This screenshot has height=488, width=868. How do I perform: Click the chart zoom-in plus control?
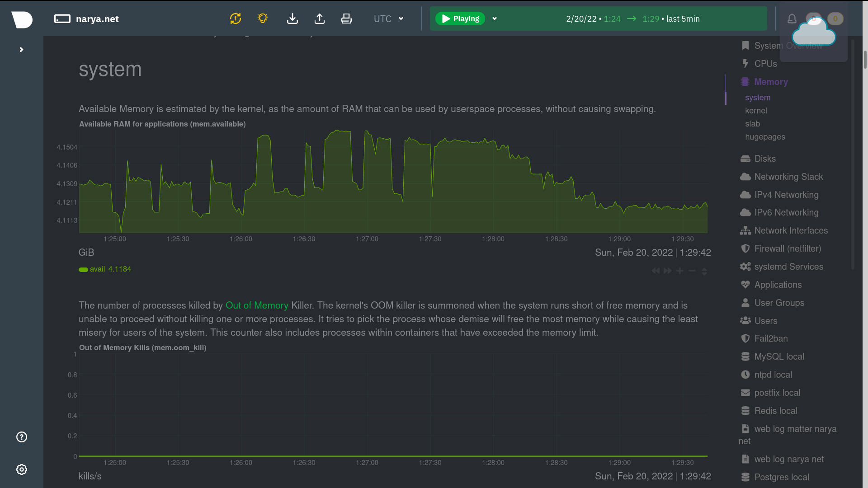point(680,271)
